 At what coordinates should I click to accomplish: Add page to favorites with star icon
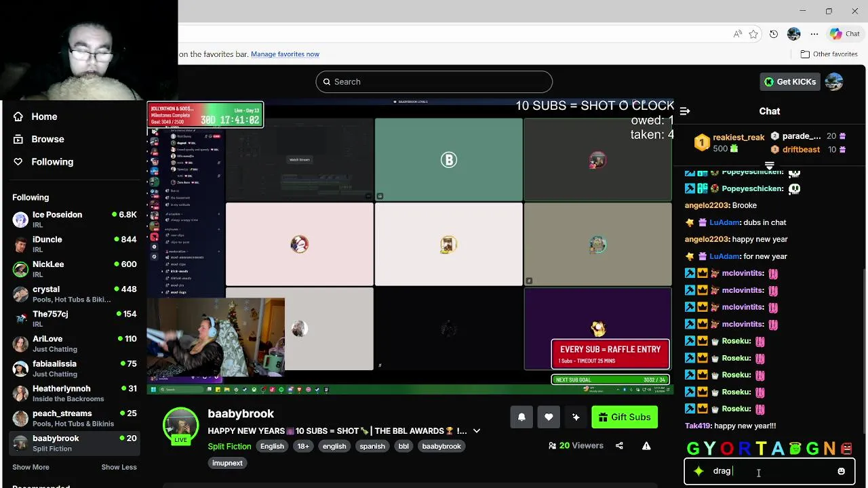[753, 34]
